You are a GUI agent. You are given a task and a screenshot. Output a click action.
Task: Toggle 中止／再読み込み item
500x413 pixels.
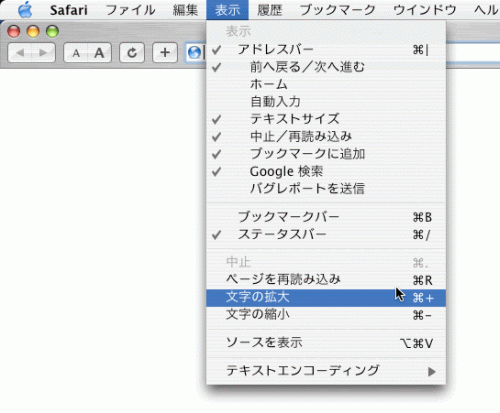[326, 136]
